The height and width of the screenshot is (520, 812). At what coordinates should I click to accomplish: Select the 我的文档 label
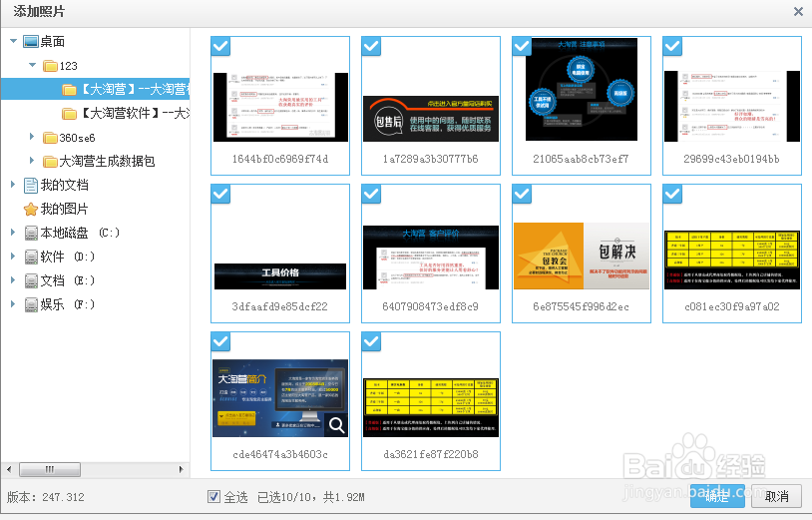[65, 185]
